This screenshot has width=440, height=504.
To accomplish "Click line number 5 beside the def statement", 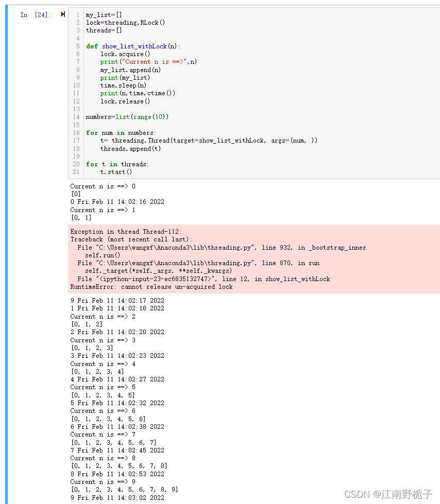I will 77,46.
